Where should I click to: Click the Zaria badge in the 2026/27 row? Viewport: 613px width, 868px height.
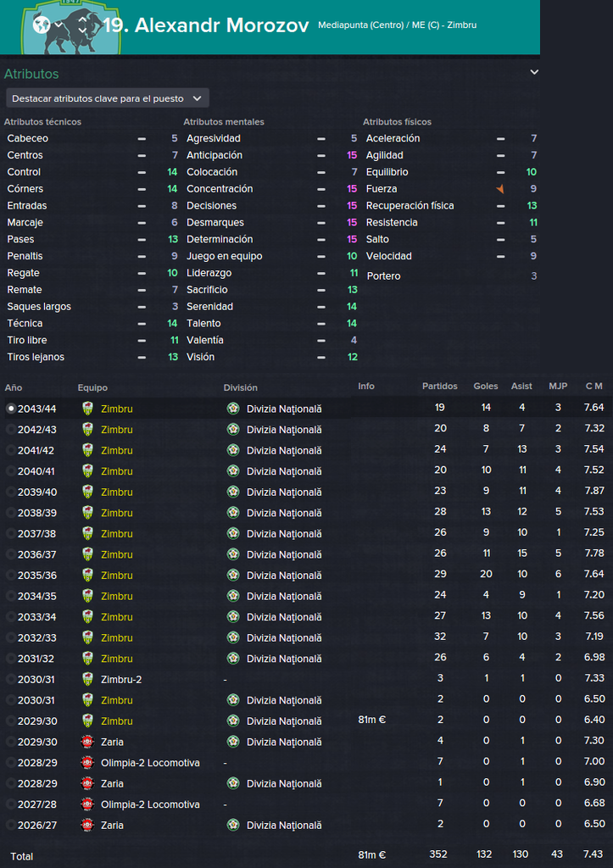pos(87,825)
